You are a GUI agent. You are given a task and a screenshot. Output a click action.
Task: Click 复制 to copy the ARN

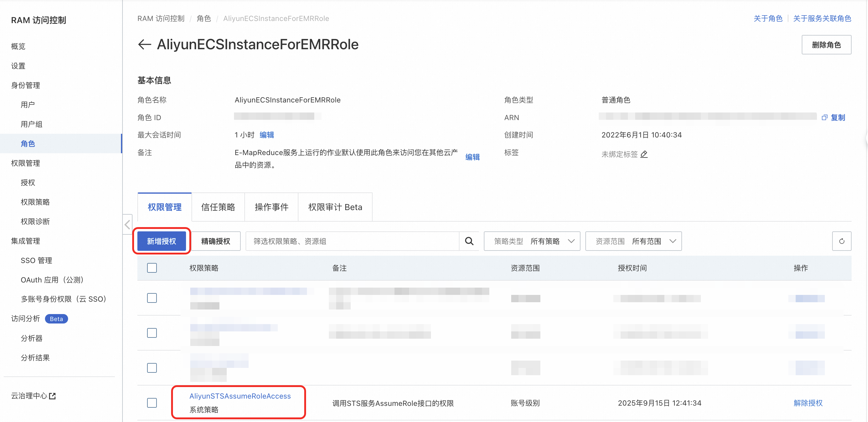tap(838, 118)
